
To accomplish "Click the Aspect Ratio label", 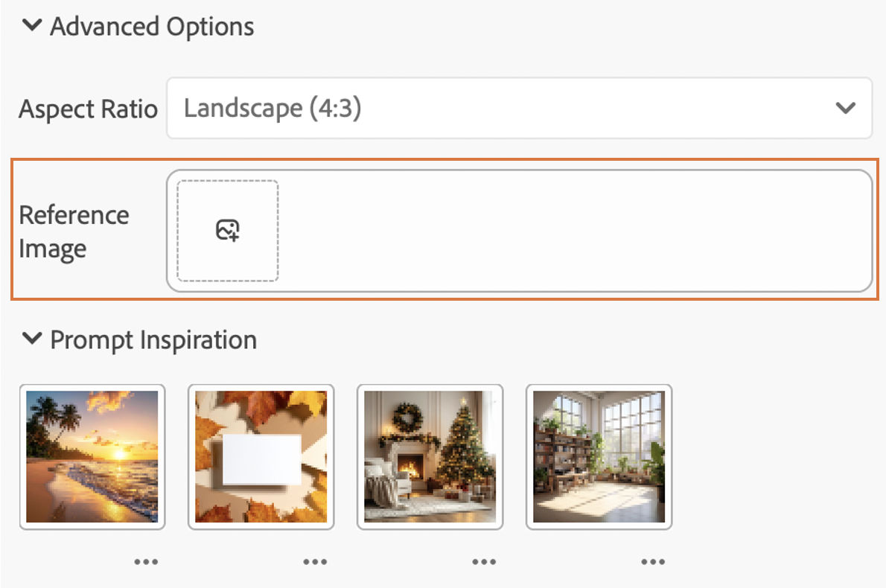I will pos(88,109).
